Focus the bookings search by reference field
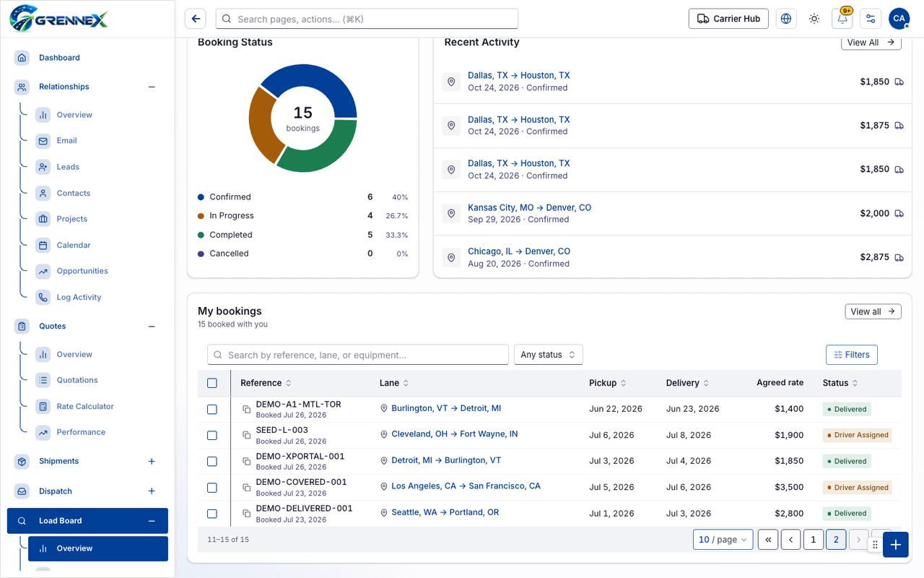Viewport: 924px width, 578px height. coord(358,355)
